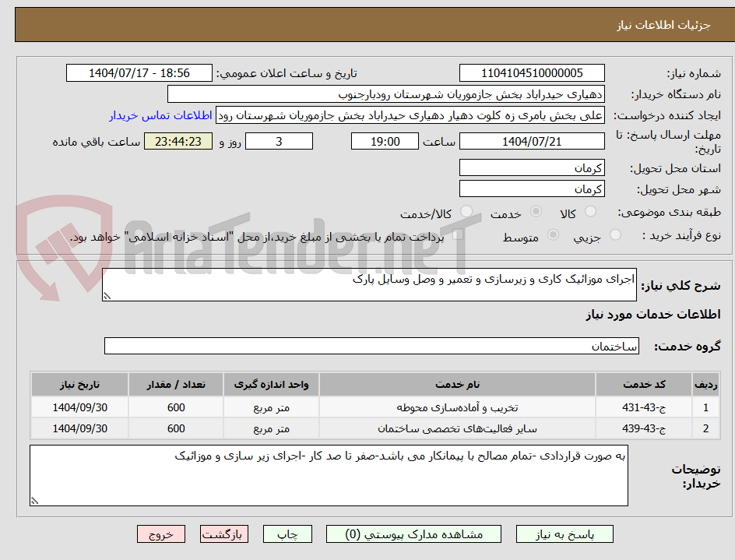Image resolution: width=735 pixels, height=560 pixels.
Task: Keep خدمت selected under طبقه بندی موضوعی
Action: (x=536, y=211)
